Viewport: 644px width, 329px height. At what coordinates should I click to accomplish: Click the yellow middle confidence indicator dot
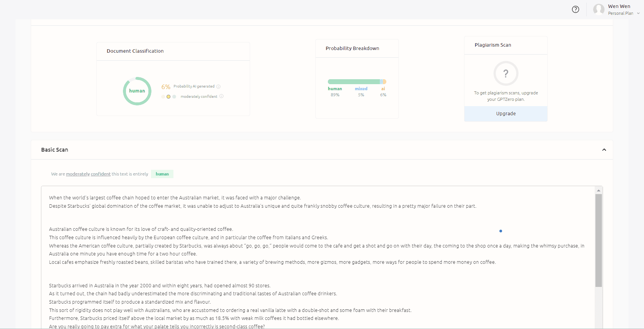point(168,97)
